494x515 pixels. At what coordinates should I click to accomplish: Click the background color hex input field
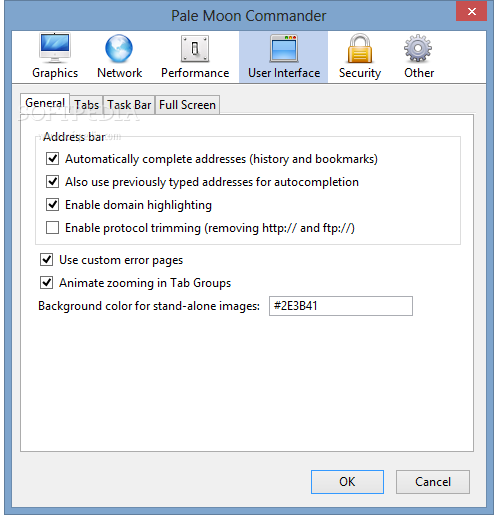341,306
